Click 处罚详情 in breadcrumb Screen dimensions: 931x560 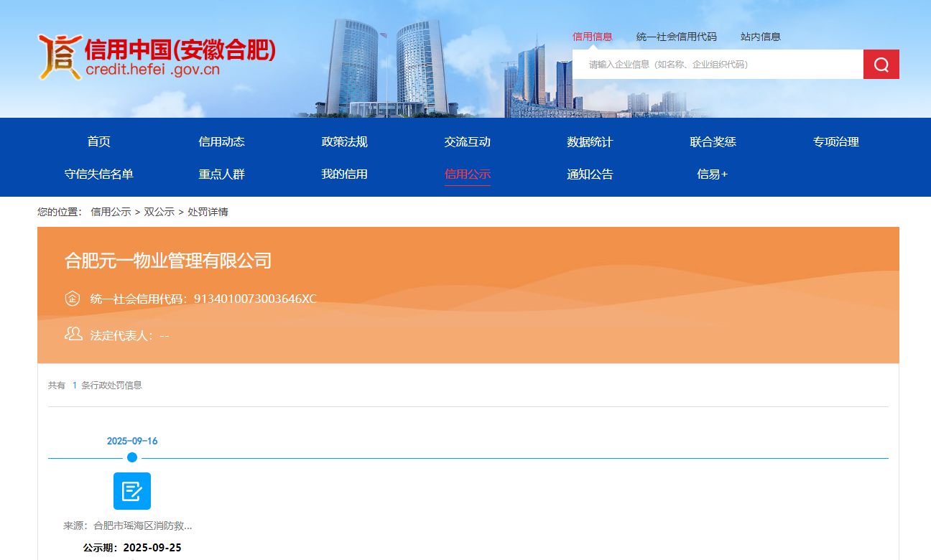point(208,212)
